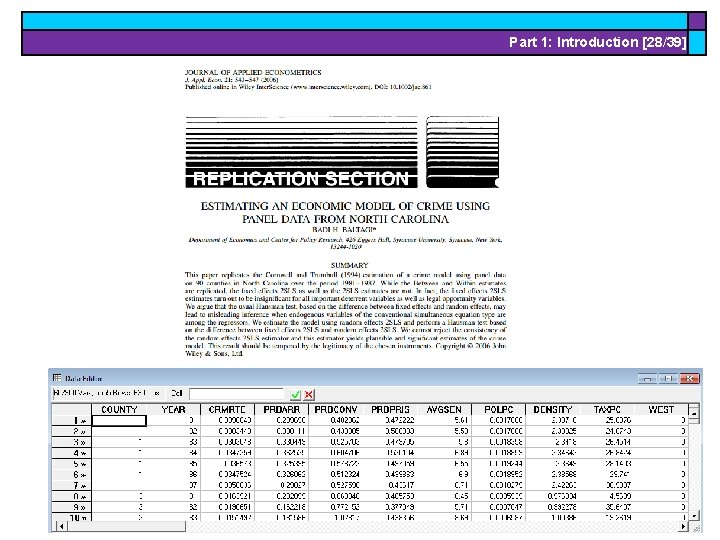This screenshot has width=720, height=540.
Task: Maximize the Data Editor window
Action: pyautogui.click(x=668, y=378)
